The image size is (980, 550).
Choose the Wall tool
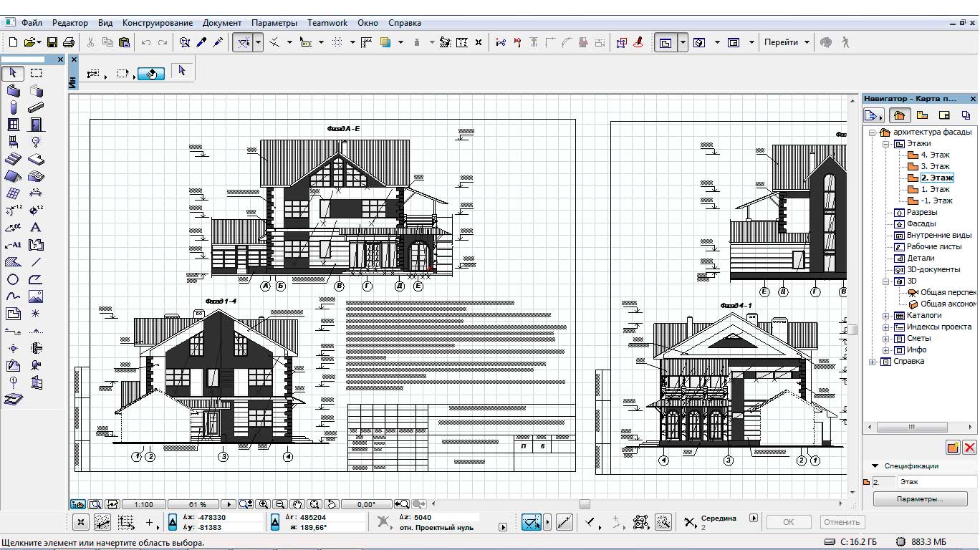pos(13,91)
